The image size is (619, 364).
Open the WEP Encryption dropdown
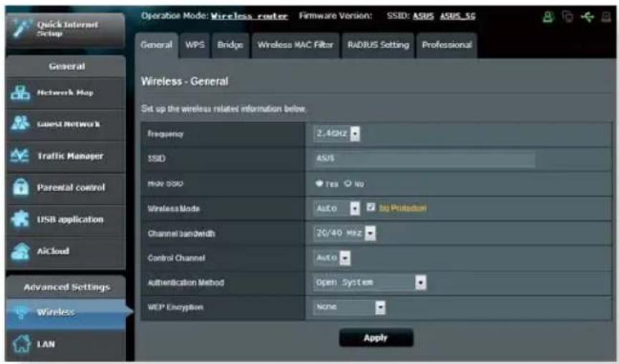pos(349,307)
